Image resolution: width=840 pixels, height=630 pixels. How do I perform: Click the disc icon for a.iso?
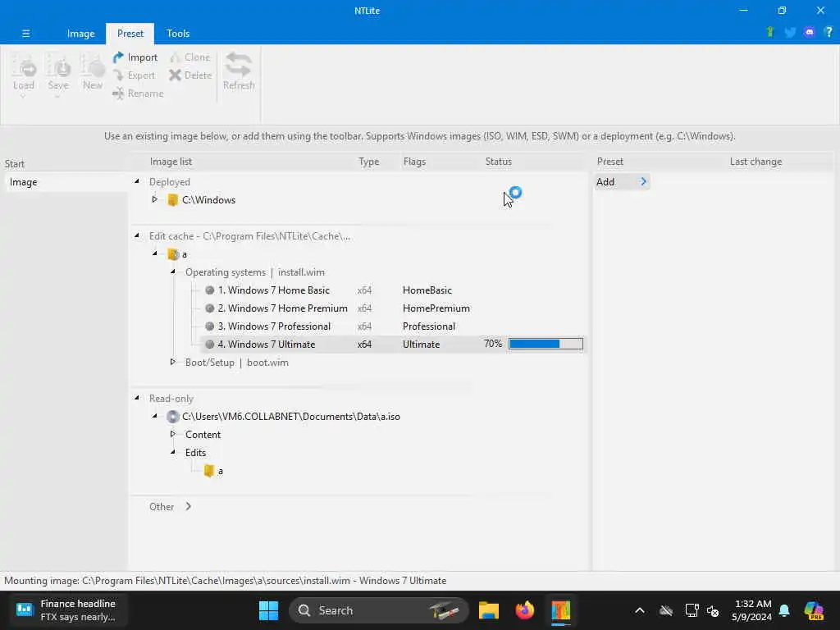coord(172,416)
